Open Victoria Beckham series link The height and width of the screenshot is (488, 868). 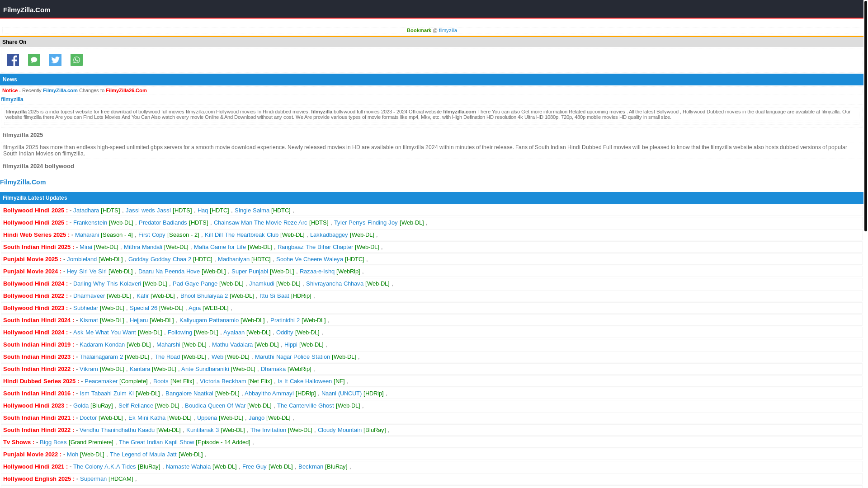point(223,381)
